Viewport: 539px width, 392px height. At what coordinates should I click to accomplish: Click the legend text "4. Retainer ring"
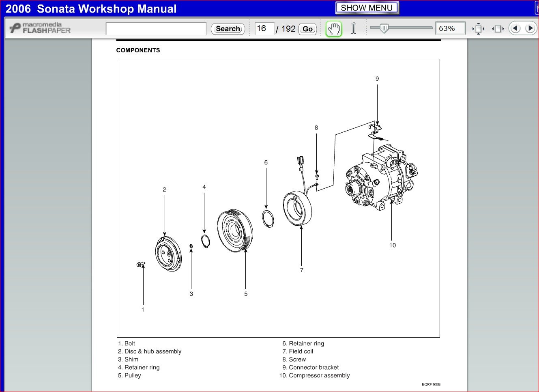pos(139,368)
